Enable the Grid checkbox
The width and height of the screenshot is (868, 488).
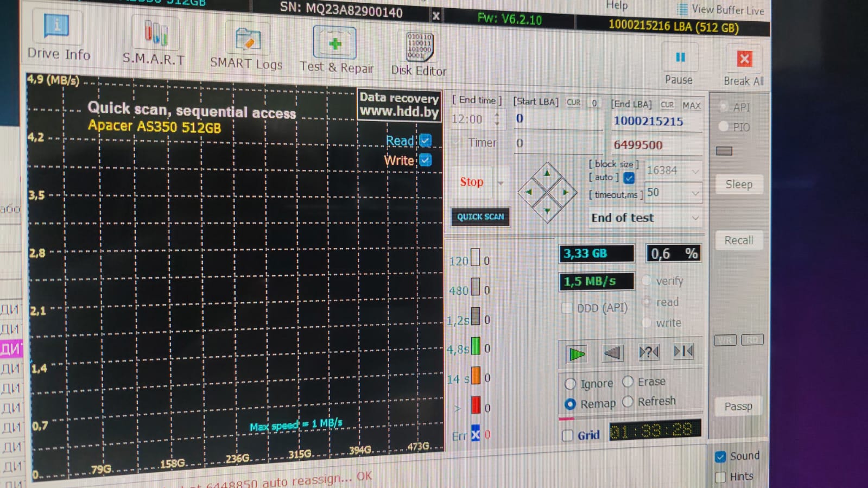click(568, 435)
